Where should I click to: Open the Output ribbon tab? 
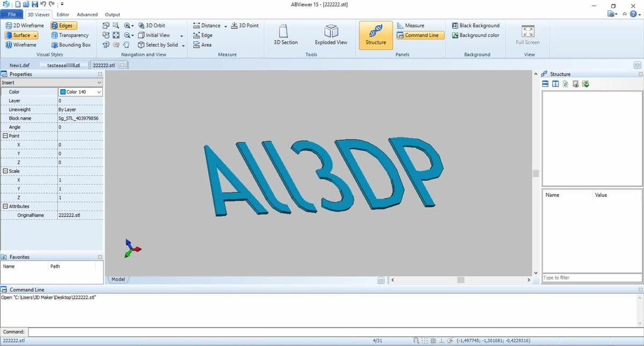pyautogui.click(x=113, y=15)
